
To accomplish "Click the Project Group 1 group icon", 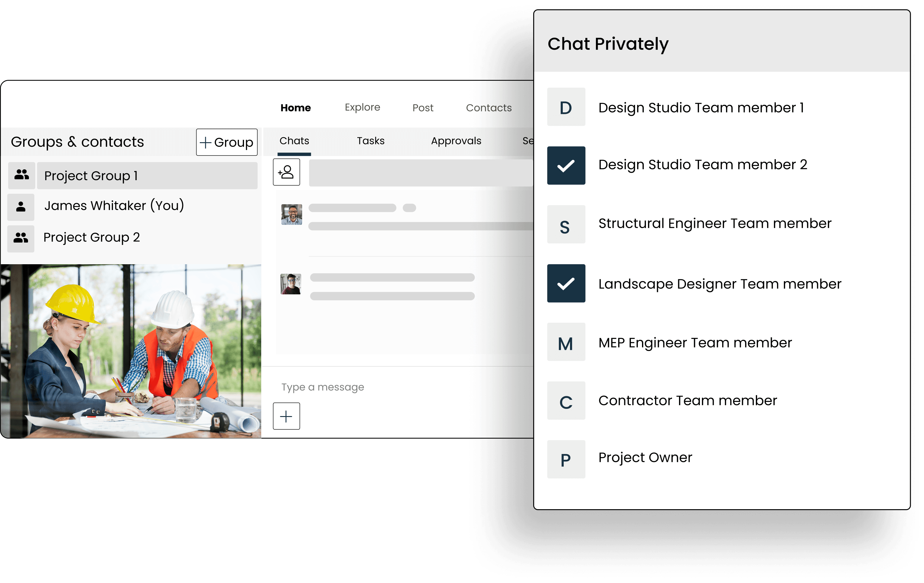I will 21,175.
